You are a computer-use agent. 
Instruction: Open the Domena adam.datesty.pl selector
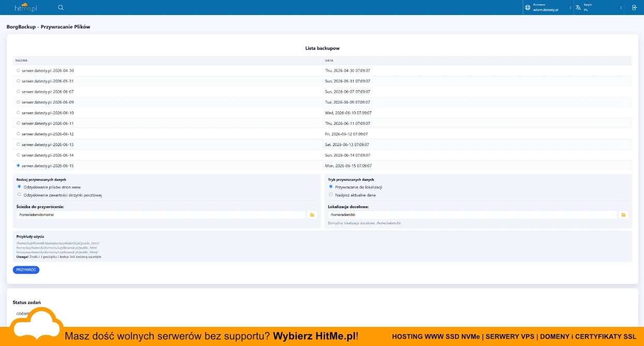(x=548, y=8)
